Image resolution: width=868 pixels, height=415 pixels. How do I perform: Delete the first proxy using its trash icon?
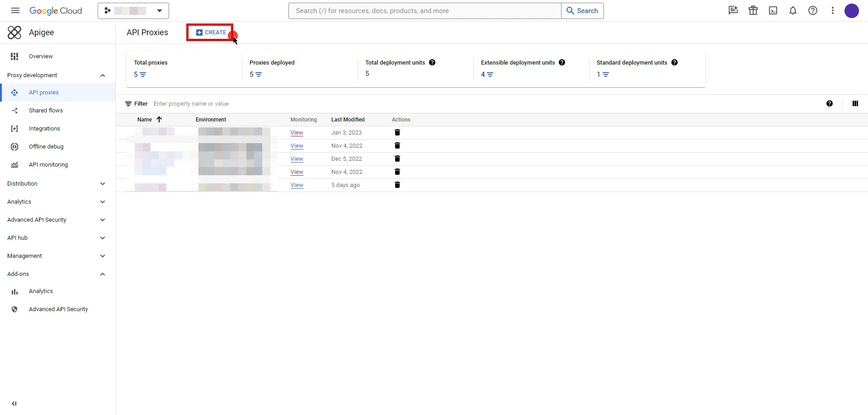(397, 132)
